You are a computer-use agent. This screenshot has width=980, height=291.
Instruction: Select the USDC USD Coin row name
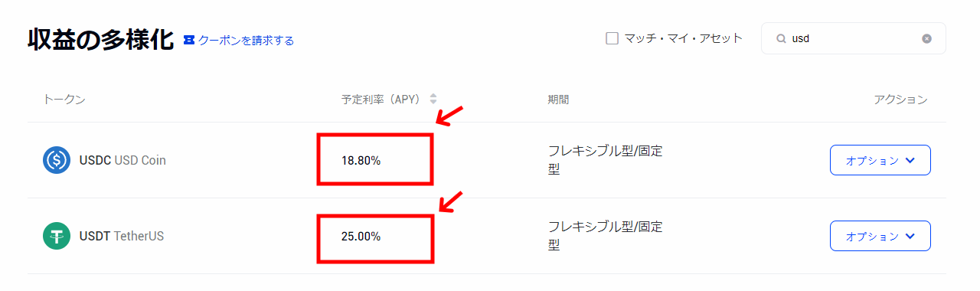coord(122,160)
